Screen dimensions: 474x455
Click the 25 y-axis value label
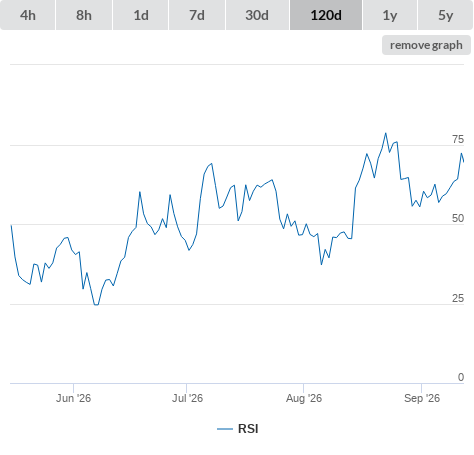458,298
